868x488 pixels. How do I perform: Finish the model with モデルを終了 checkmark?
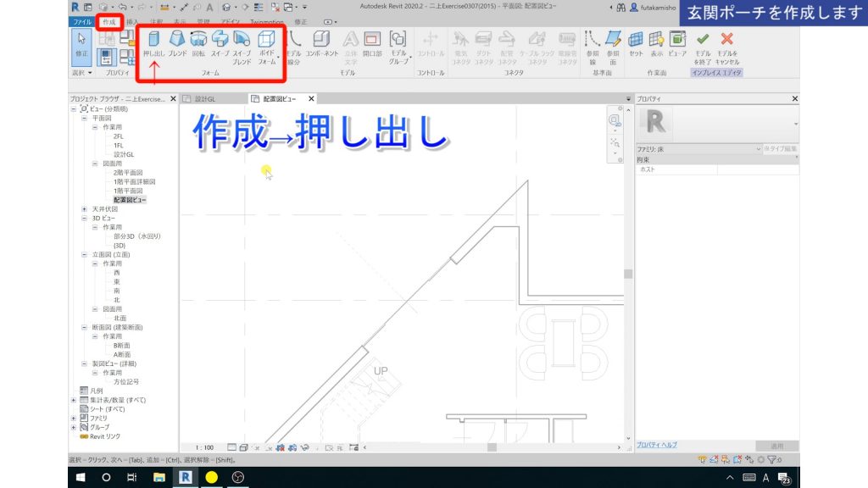(x=704, y=42)
